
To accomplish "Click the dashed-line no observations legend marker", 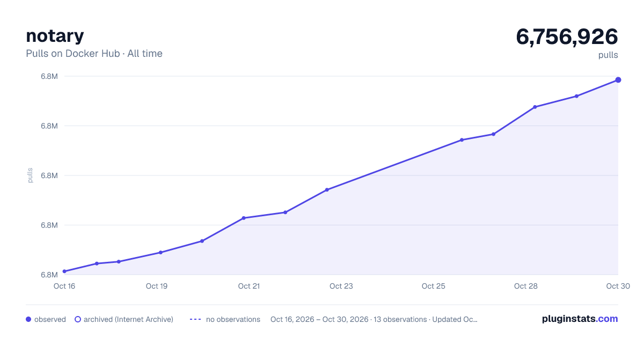I will [195, 319].
